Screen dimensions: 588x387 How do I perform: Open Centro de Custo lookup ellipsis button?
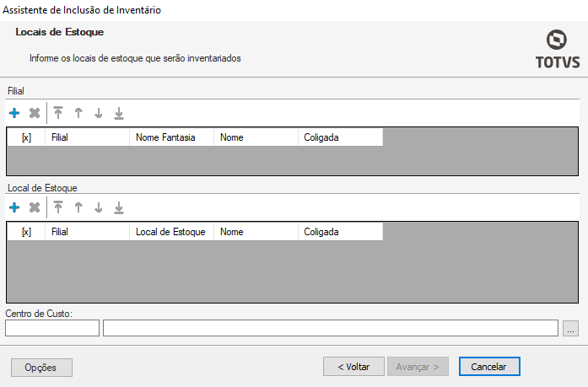[571, 329]
